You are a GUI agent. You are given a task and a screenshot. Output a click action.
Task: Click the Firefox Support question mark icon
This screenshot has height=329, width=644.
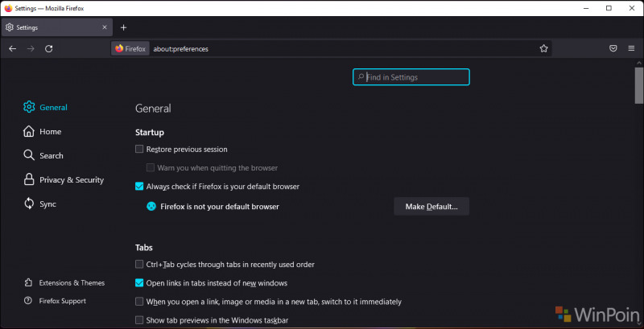coord(28,301)
